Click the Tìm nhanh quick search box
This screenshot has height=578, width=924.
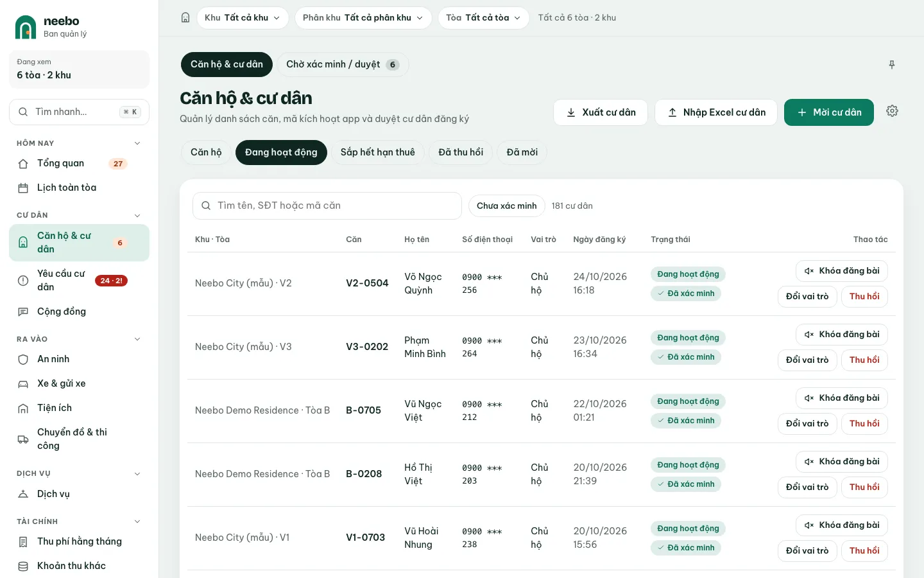coord(79,112)
